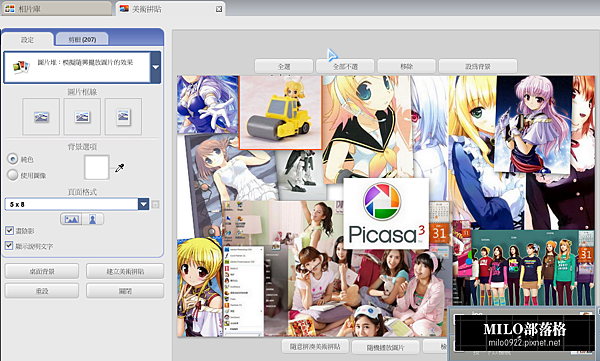Pick a color with the eyedropper tool
The image size is (600, 361).
click(119, 168)
